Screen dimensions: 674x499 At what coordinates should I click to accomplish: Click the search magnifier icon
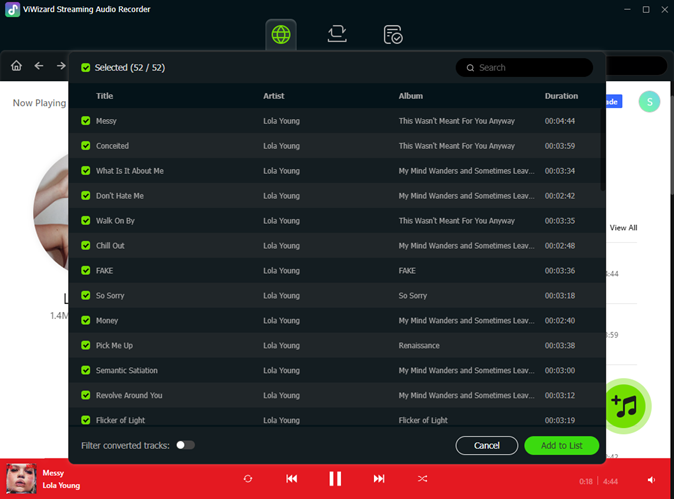(x=470, y=68)
